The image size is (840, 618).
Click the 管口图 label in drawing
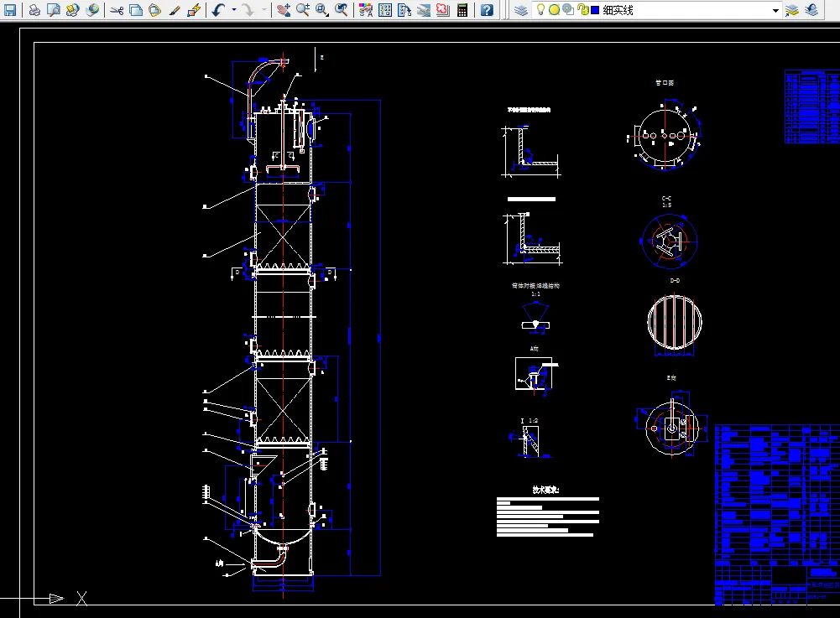point(665,82)
